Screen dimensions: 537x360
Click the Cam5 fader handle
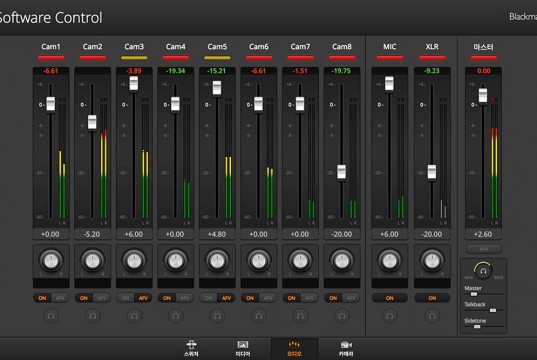point(217,88)
